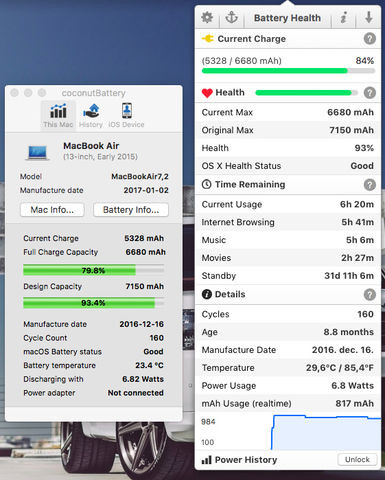The image size is (385, 480).
Task: Select This Mac tab in coconutBattery
Action: pos(58,116)
